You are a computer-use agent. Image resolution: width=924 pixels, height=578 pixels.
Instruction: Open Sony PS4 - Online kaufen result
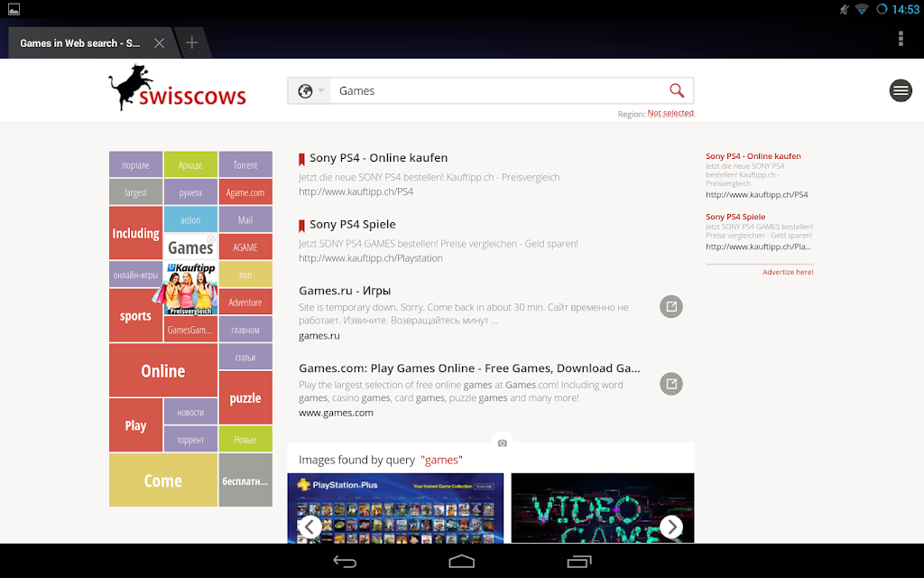point(378,157)
